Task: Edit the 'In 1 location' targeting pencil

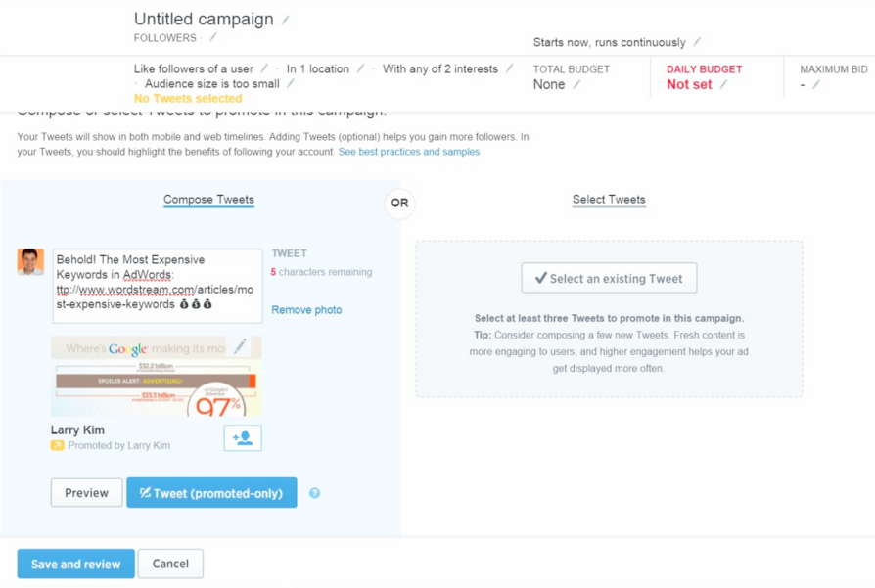Action: coord(360,68)
